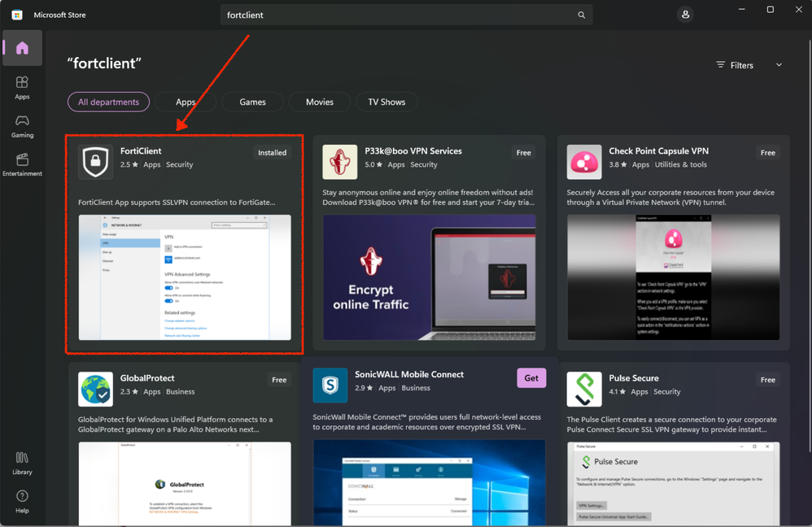Click the Pulse Secure 4.1 star rating
Image resolution: width=812 pixels, height=527 pixels.
[x=618, y=392]
